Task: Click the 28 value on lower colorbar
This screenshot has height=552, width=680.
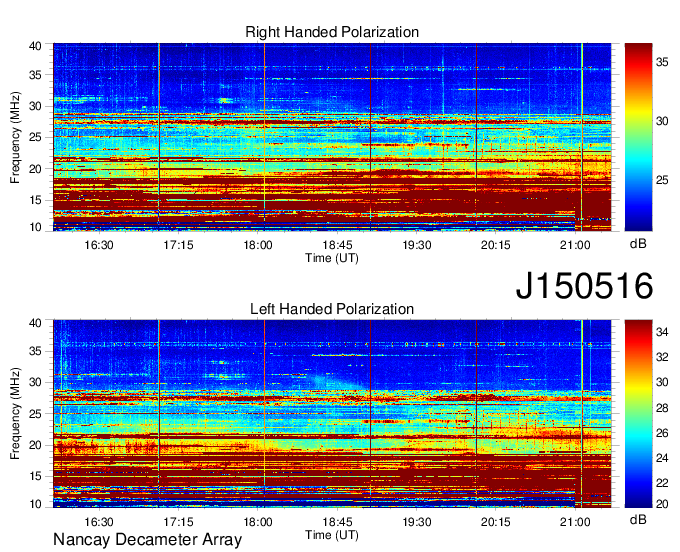Action: point(662,408)
